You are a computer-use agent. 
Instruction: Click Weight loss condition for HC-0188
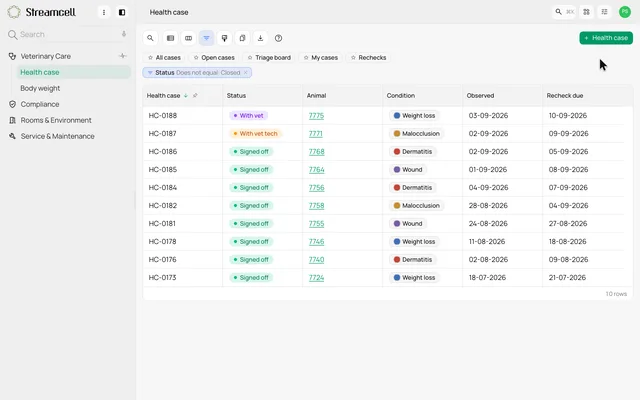(x=414, y=116)
